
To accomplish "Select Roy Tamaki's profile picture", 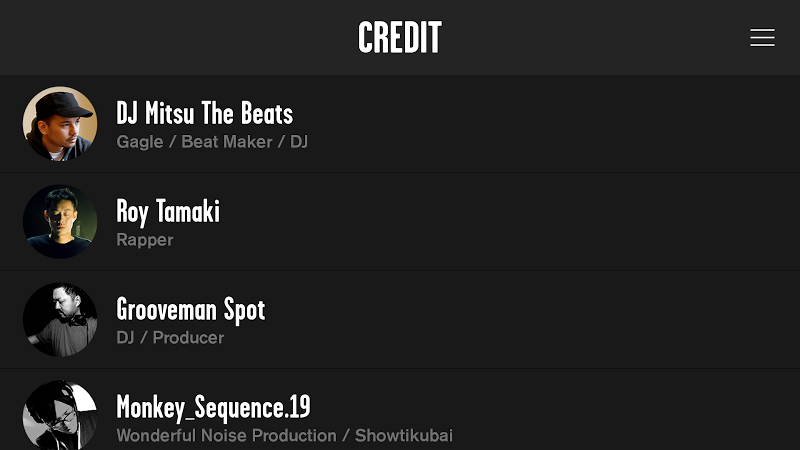I will (x=60, y=222).
